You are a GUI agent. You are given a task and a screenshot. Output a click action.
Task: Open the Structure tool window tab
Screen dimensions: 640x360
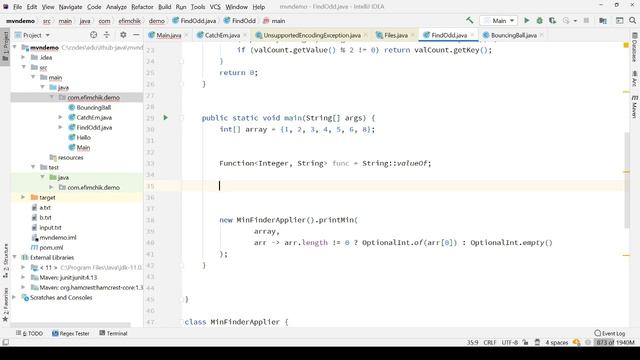pos(5,261)
